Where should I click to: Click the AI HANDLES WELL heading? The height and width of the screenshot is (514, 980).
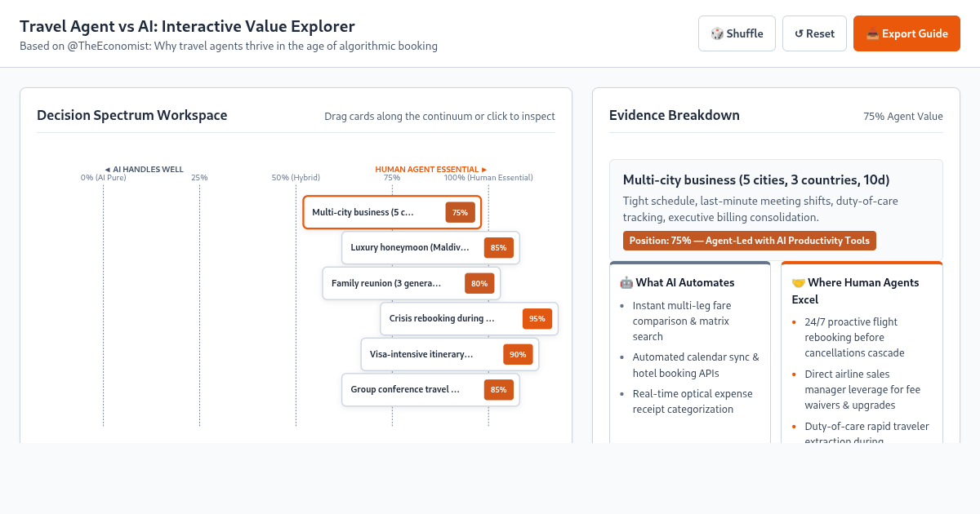tap(144, 169)
